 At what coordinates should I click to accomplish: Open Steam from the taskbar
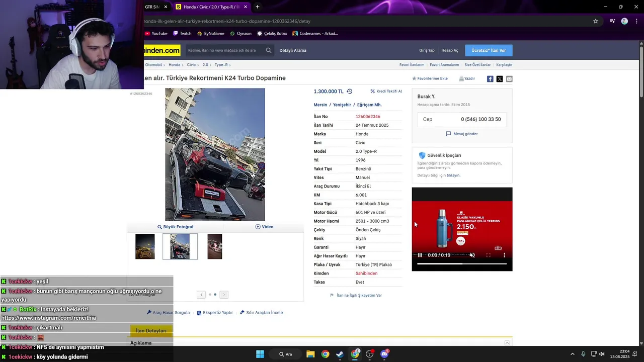340,354
